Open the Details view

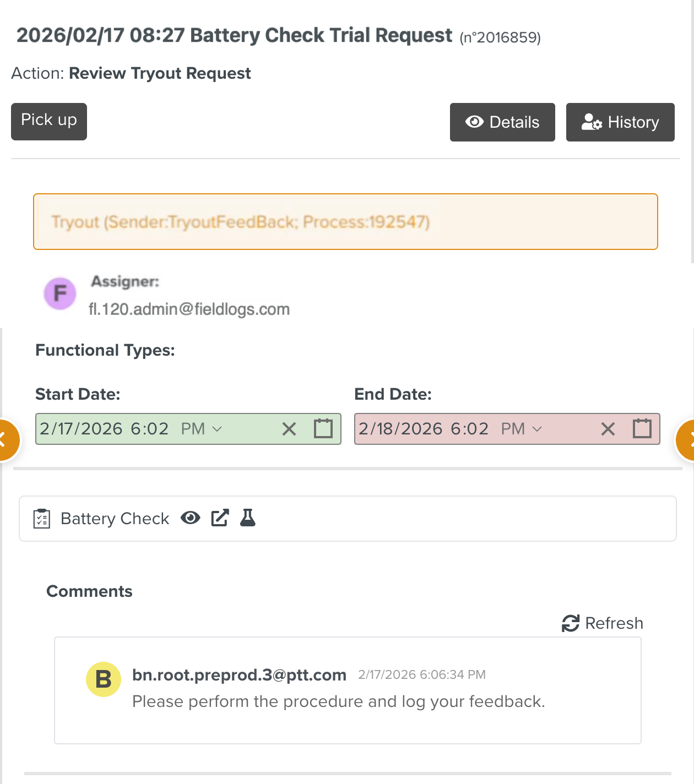click(x=502, y=122)
